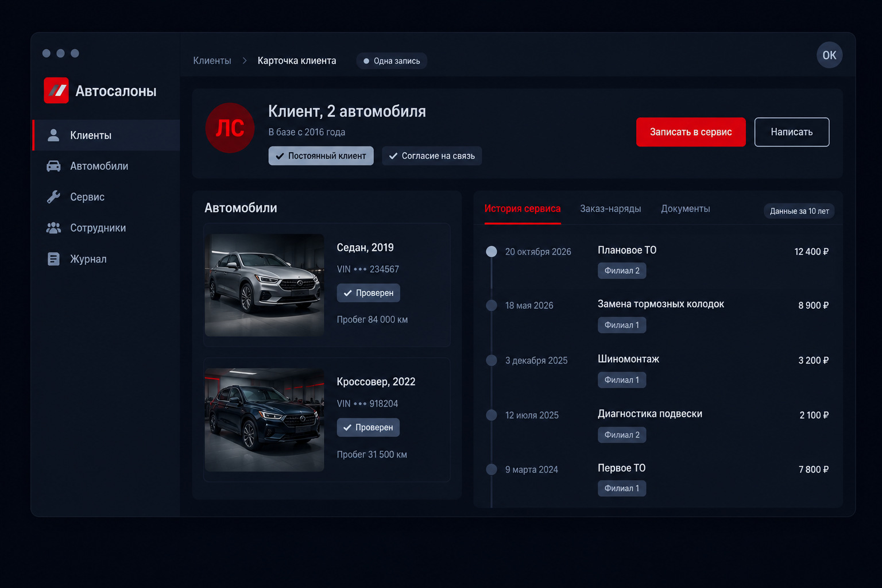This screenshot has width=882, height=588.
Task: Click the ЛС client avatar
Action: 230,128
